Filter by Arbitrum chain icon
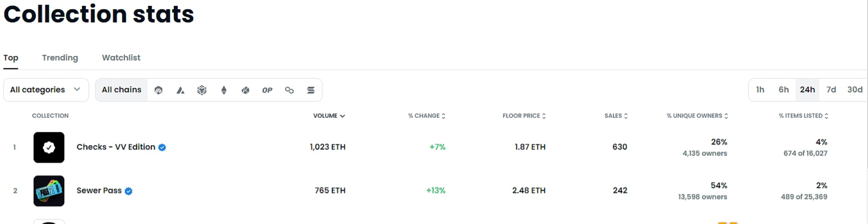This screenshot has width=868, height=224. tap(158, 90)
